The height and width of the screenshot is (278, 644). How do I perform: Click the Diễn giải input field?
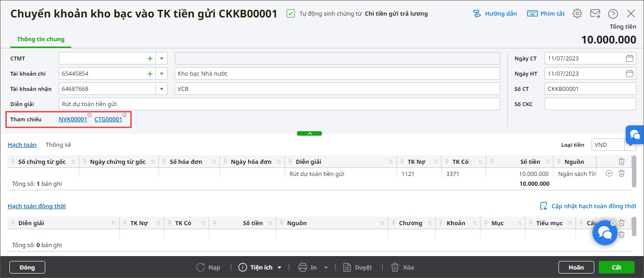279,104
